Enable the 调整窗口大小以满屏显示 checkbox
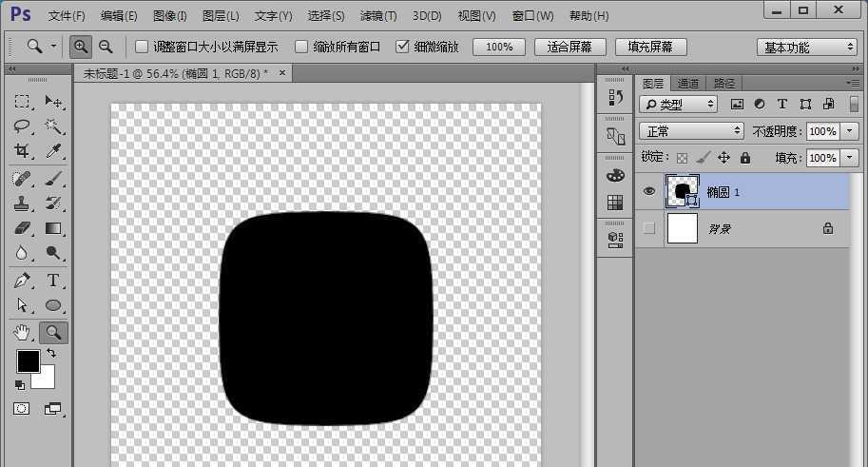 142,47
